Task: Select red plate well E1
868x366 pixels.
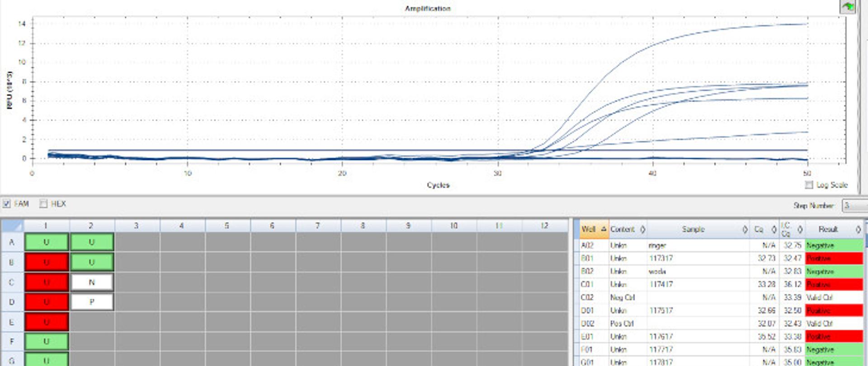Action: click(x=47, y=322)
